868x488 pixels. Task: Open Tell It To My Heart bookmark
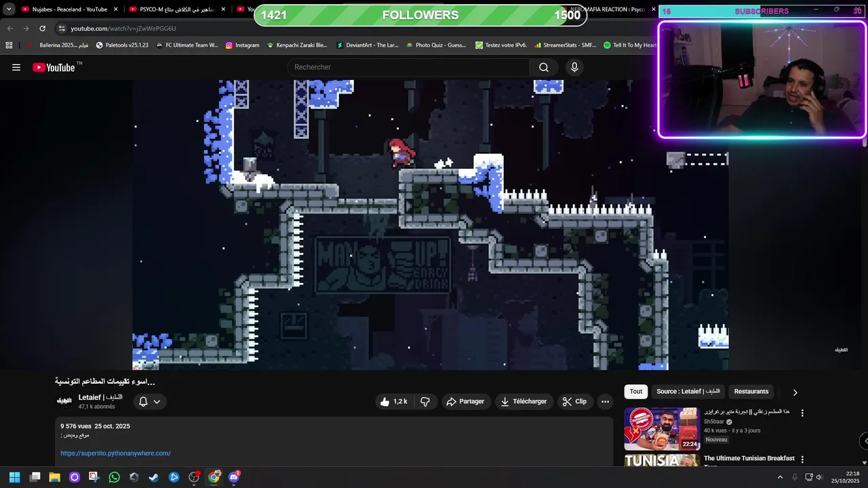point(630,45)
